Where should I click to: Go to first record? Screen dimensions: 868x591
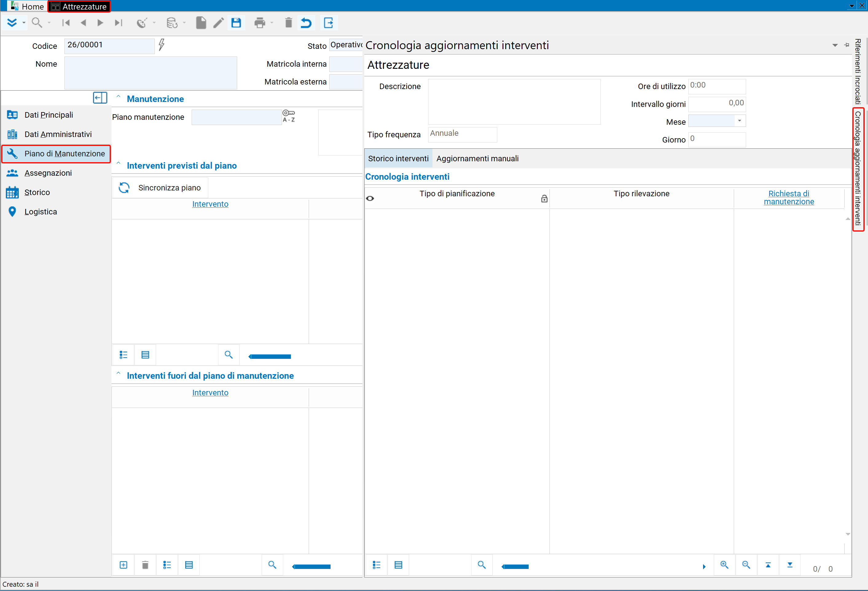coord(66,23)
